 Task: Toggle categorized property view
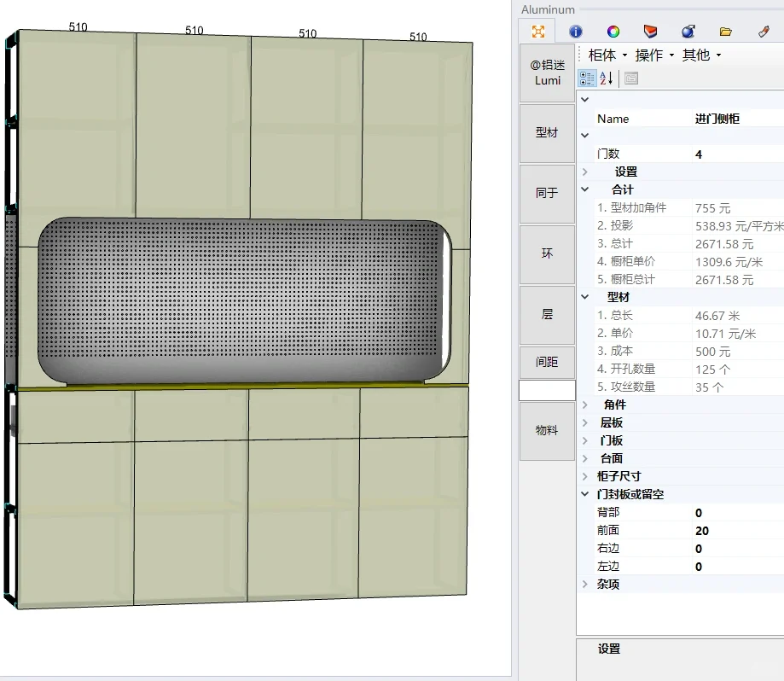click(587, 79)
